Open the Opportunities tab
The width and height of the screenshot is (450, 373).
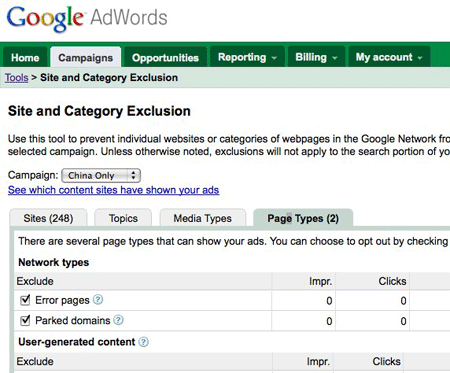[x=165, y=58]
